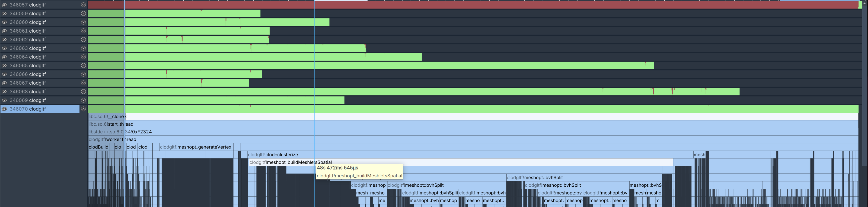The image size is (868, 207).
Task: Click thread 346069's green execution bar
Action: 216,100
